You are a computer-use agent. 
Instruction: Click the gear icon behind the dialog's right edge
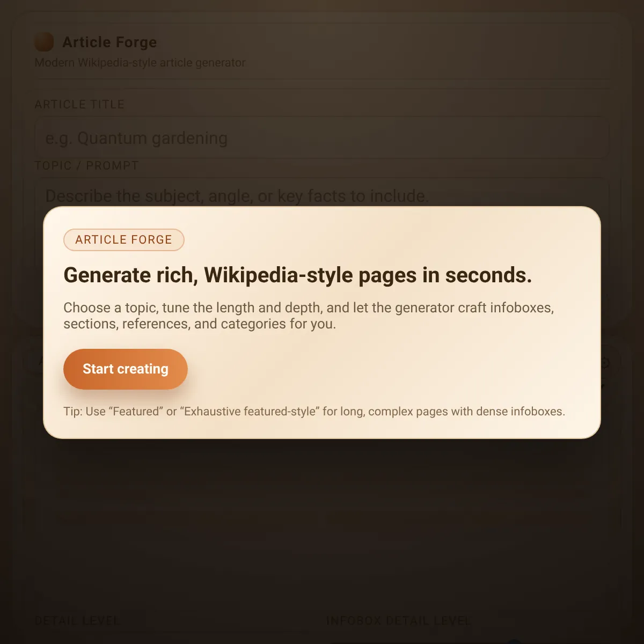[605, 363]
